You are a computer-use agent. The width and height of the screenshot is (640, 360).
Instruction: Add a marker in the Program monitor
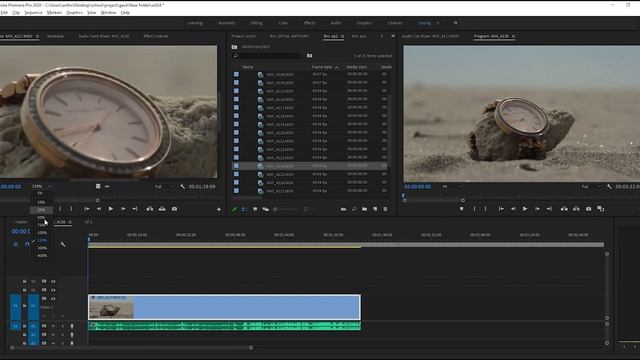[x=461, y=209]
